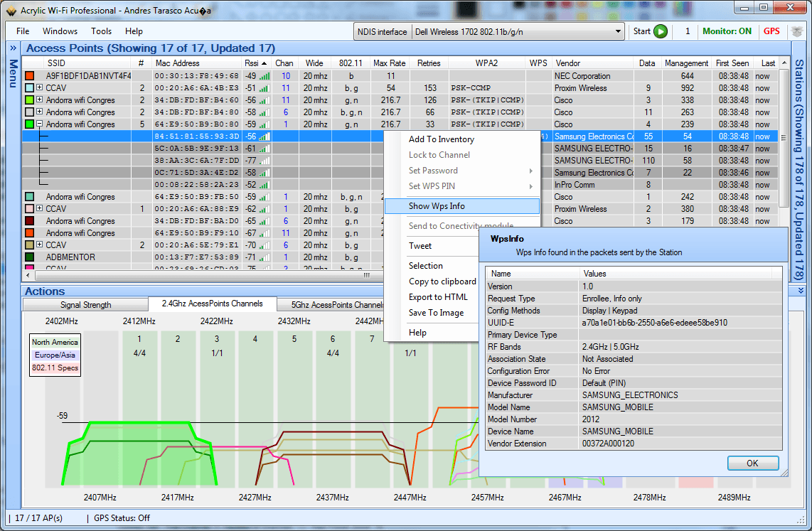Click the Acrylic app icon in title bar
The image size is (812, 531).
point(11,11)
